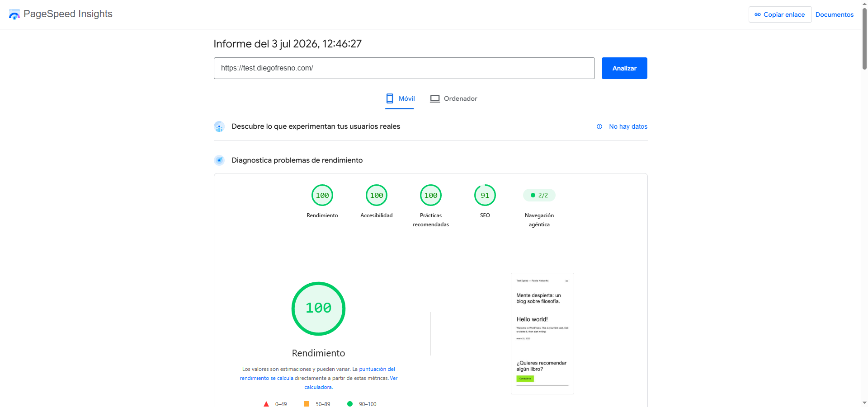Click Diagnostica problemas de rendimiento heading

297,160
